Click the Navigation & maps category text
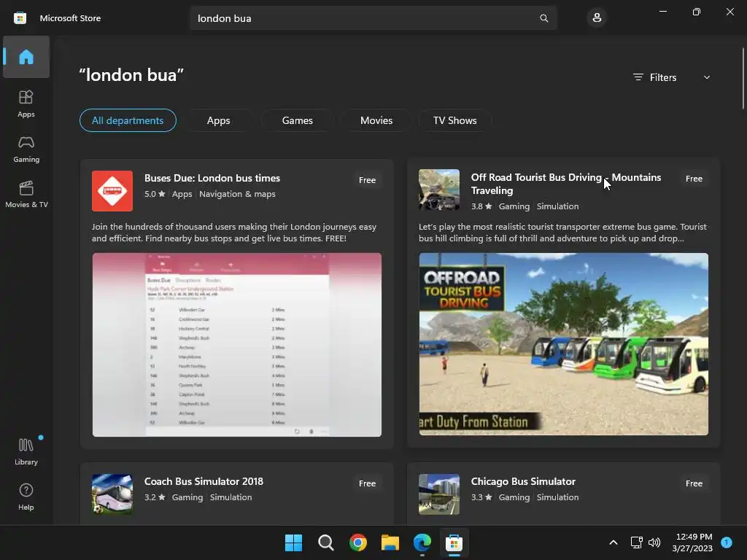 [x=237, y=194]
